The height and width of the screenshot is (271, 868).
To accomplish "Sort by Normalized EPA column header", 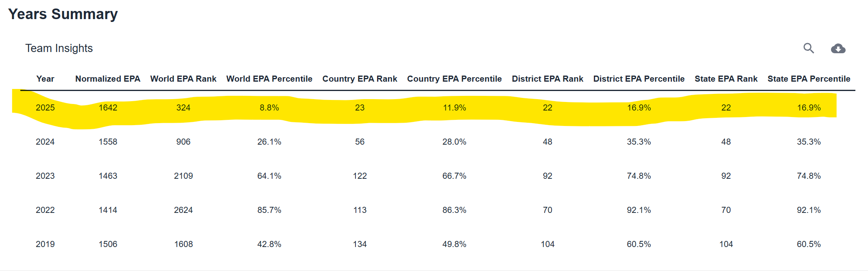I will point(108,79).
